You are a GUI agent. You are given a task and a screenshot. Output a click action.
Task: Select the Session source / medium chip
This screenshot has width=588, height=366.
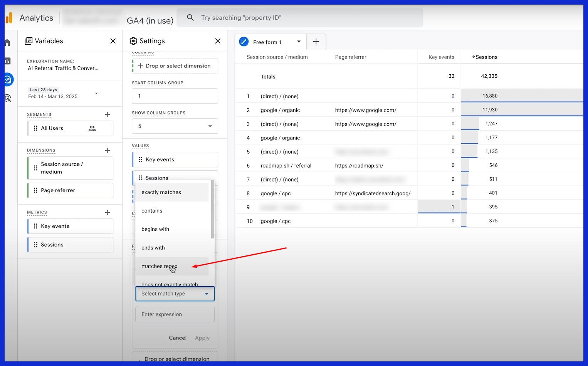(70, 168)
